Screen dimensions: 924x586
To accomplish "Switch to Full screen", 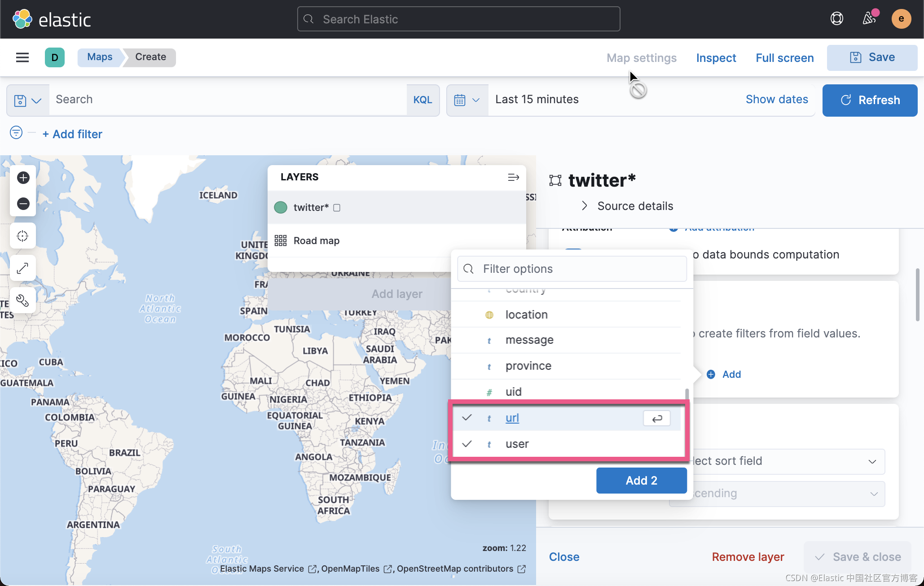I will tap(784, 58).
